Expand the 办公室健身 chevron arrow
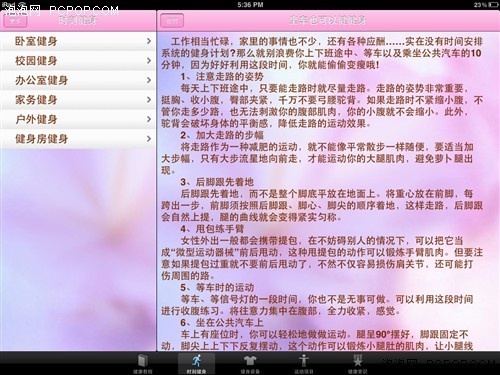Screen dimensions: 500x375 point(149,80)
